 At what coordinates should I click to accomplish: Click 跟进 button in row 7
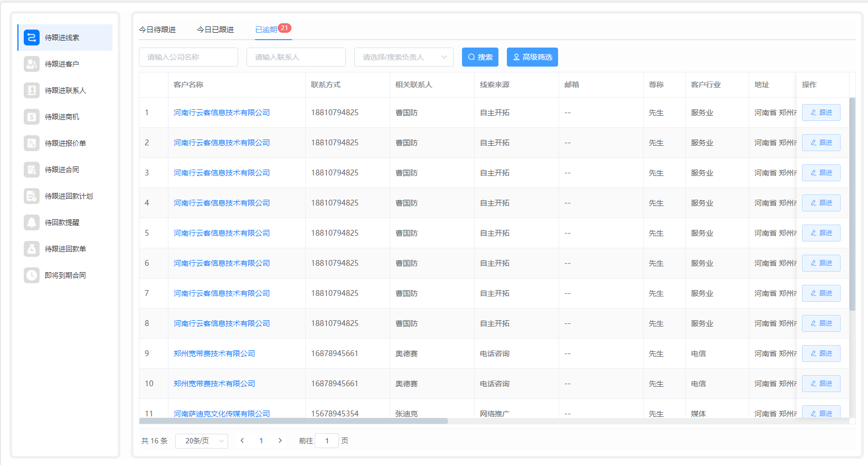click(x=821, y=293)
